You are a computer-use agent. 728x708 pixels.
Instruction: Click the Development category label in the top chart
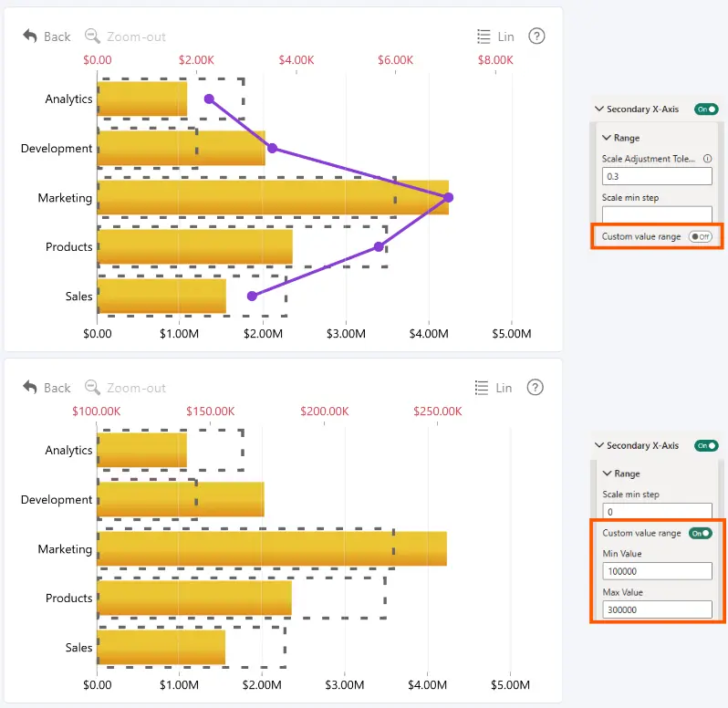(57, 149)
